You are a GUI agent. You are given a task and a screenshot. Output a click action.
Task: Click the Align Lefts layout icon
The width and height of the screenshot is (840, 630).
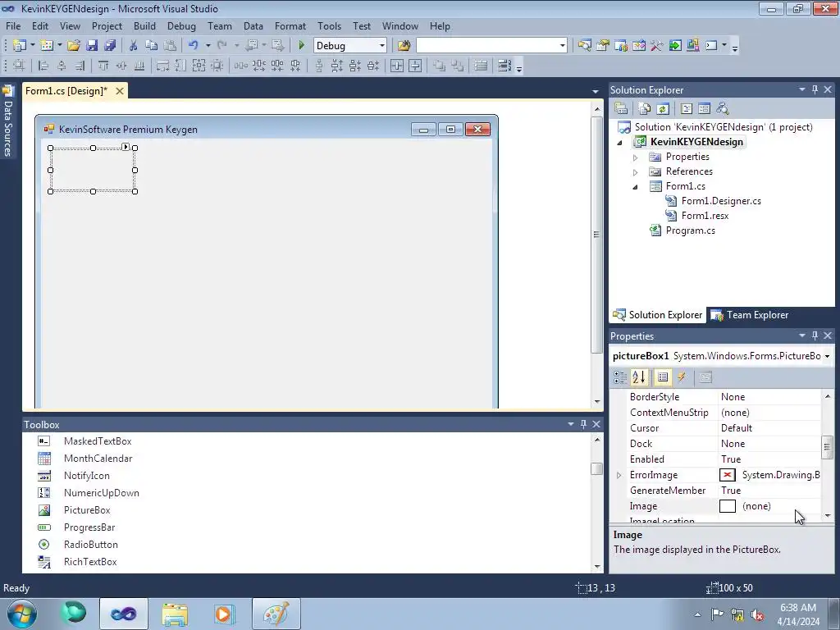tap(43, 66)
